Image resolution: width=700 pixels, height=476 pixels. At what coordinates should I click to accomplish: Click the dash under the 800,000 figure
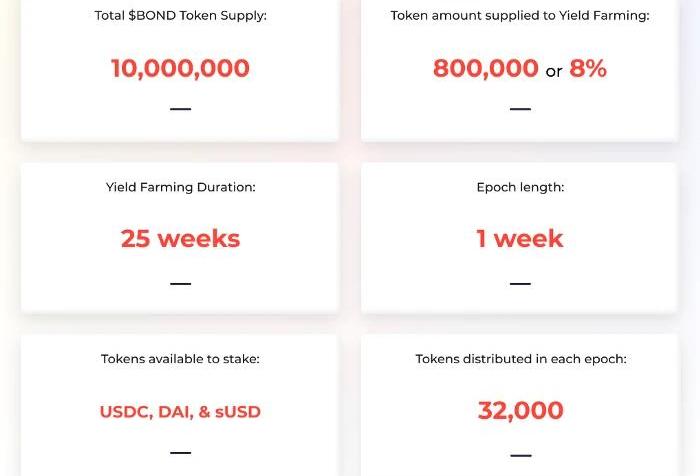coord(520,108)
